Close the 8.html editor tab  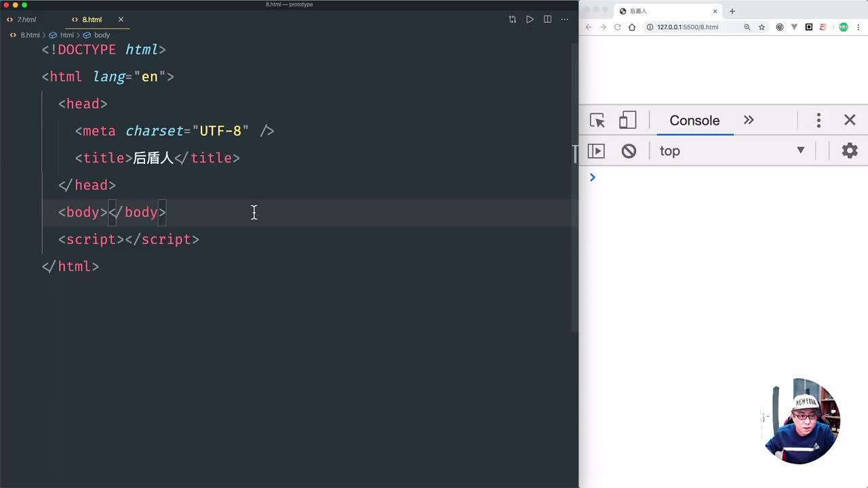[x=121, y=20]
